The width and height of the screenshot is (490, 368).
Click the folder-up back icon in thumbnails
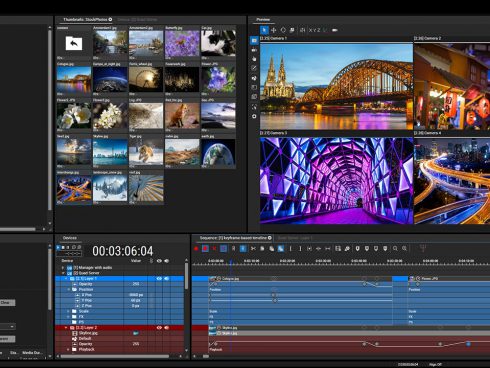[x=74, y=43]
